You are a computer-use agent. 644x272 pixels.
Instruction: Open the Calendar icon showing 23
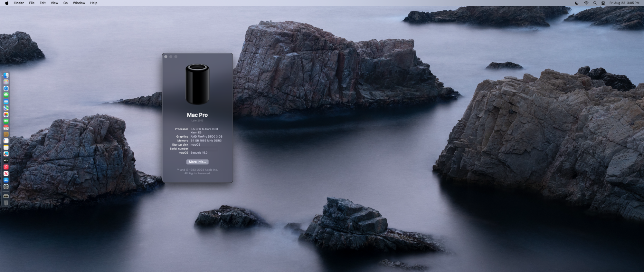6,128
